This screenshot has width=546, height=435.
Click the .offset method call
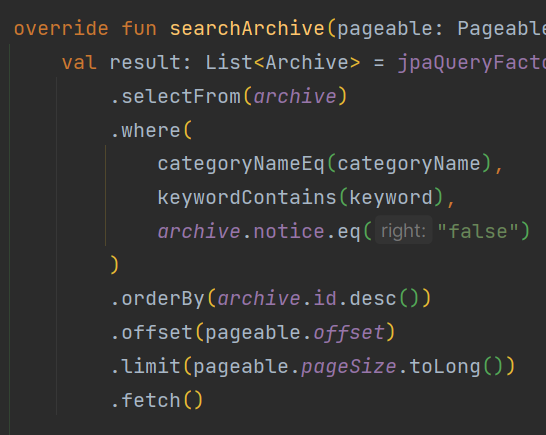[152, 333]
